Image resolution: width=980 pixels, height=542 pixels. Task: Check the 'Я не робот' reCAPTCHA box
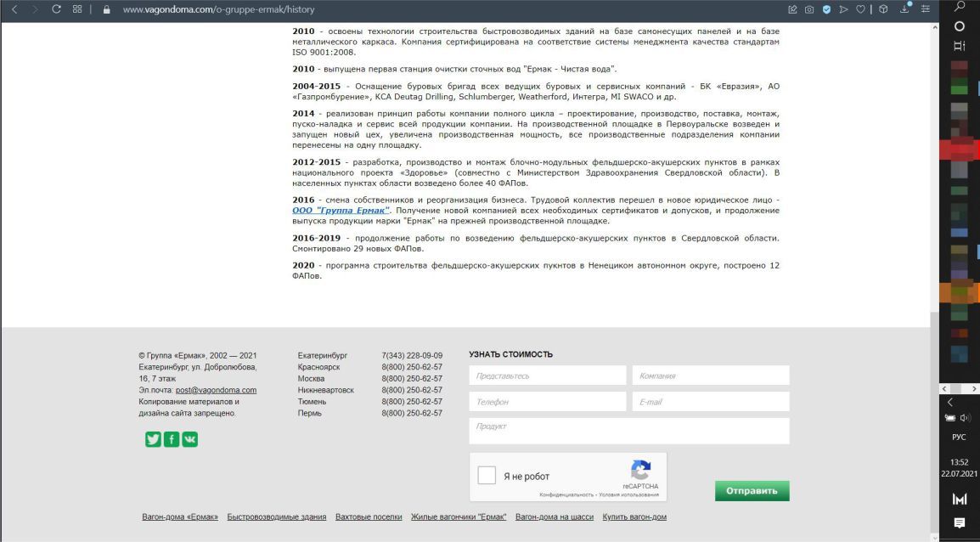pyautogui.click(x=487, y=476)
